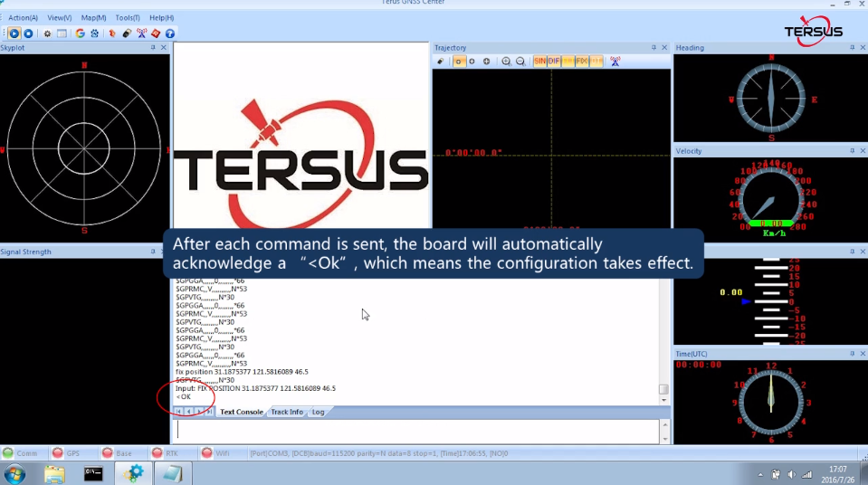Close the Heading panel

(863, 48)
